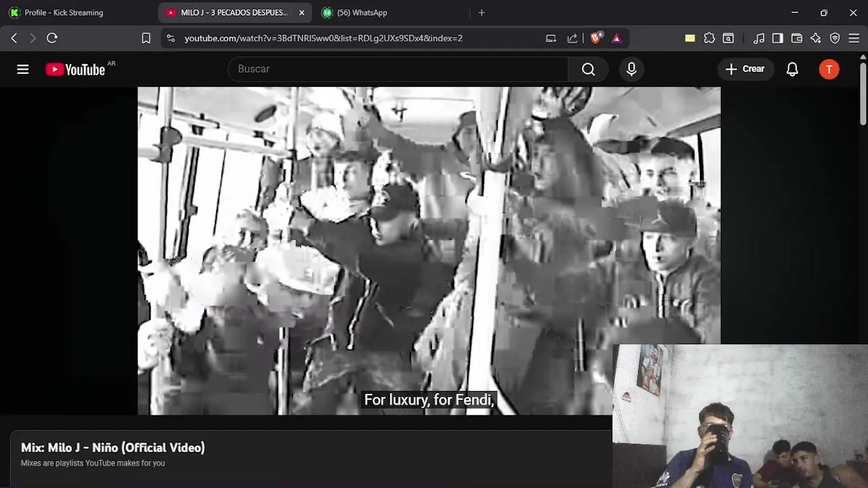Open Leo AI assistant sparkle icon
Screen dimensions: 868x488
(x=816, y=38)
